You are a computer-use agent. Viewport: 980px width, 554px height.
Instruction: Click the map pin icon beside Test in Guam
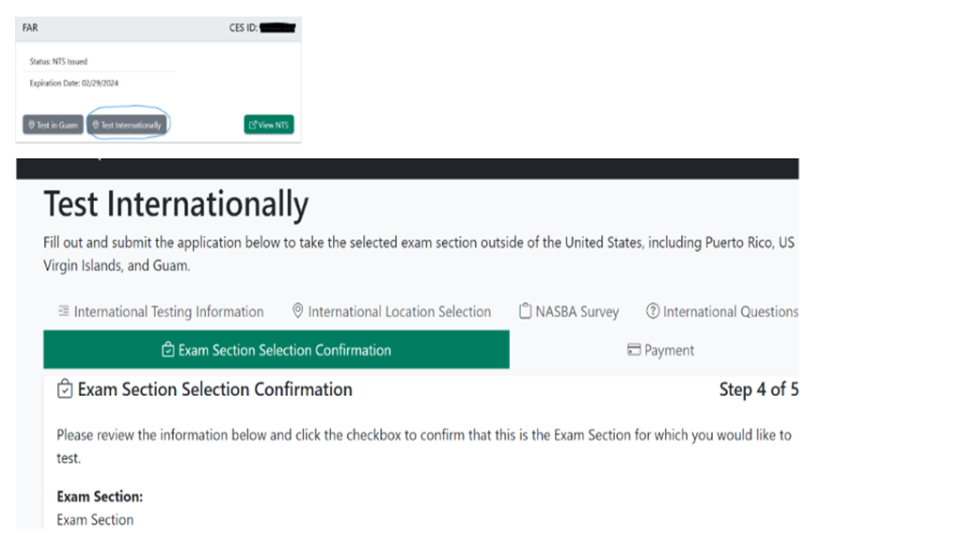(31, 125)
